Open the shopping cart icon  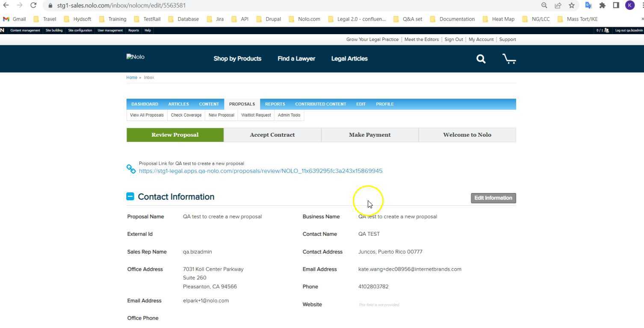pyautogui.click(x=509, y=59)
